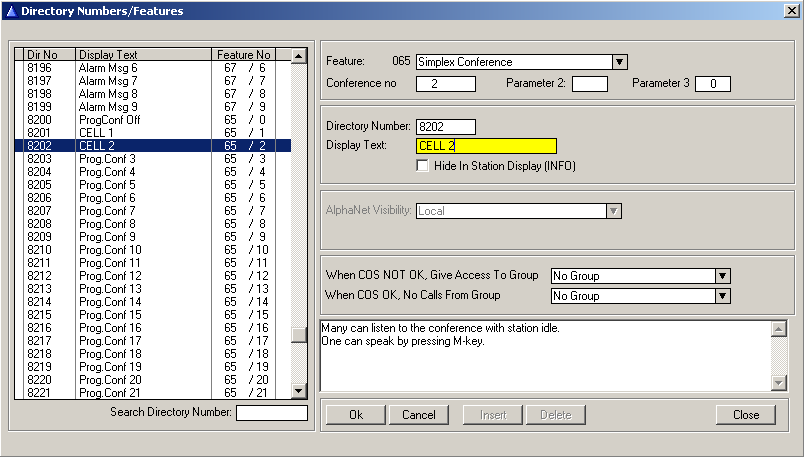This screenshot has height=457, width=804.
Task: Enable Hide In Station Display checkbox
Action: click(x=423, y=166)
